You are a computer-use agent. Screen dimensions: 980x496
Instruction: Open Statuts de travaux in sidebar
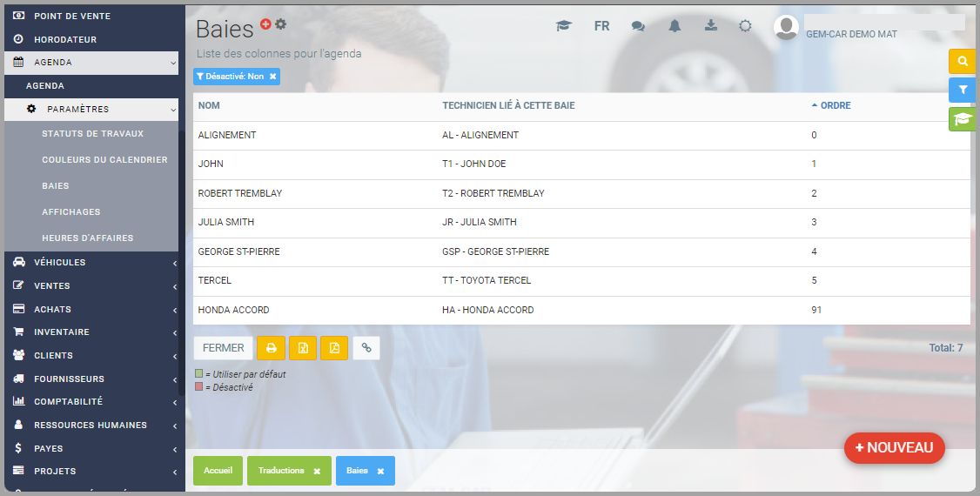pos(92,134)
